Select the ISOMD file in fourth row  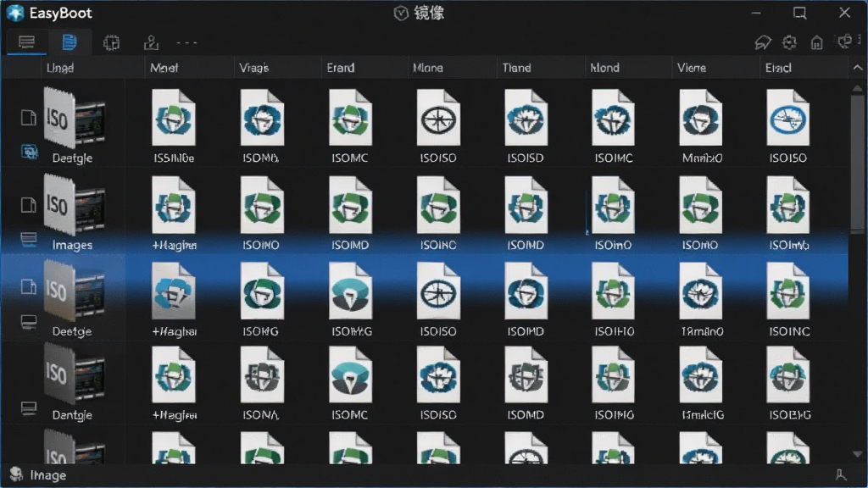[x=526, y=374]
